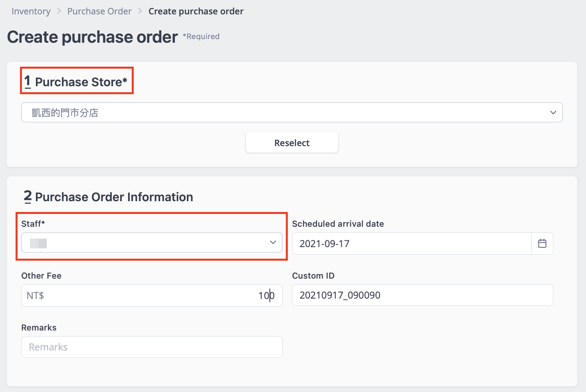Image resolution: width=586 pixels, height=392 pixels.
Task: Click the Staff dropdown chevron arrow
Action: 273,243
